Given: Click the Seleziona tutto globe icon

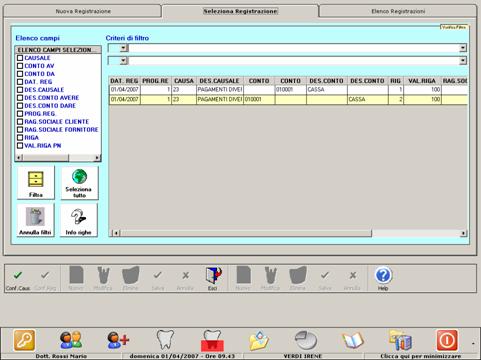Looking at the screenshot, I should click(x=79, y=183).
